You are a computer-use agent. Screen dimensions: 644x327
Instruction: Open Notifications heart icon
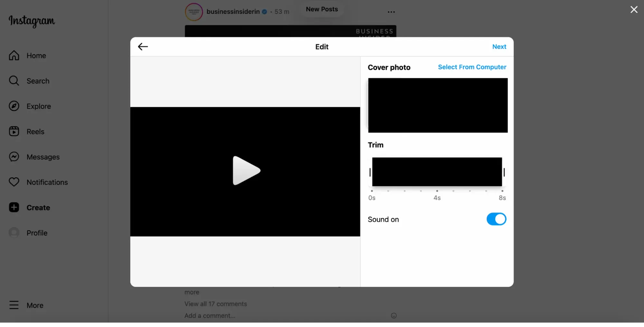14,182
